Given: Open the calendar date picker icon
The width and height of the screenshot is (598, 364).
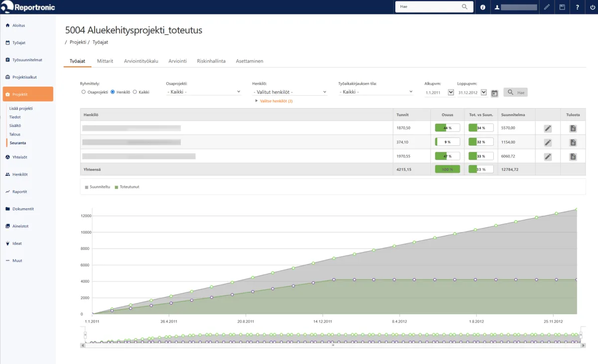Looking at the screenshot, I should [x=494, y=93].
